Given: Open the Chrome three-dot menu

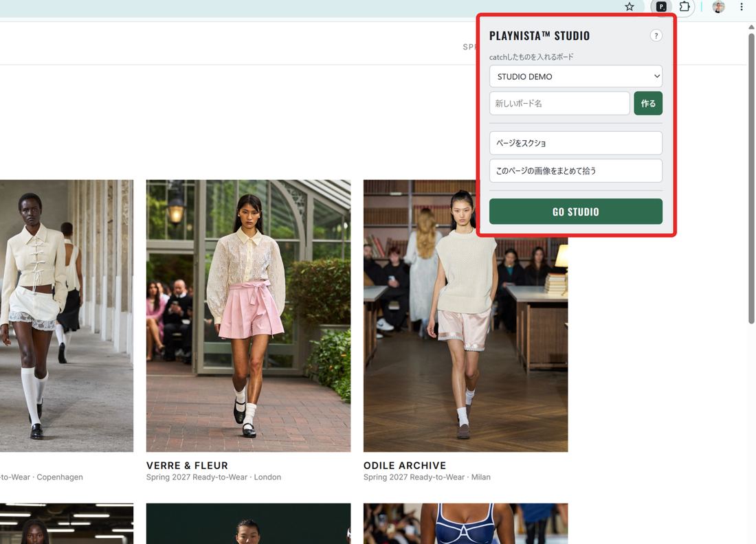Looking at the screenshot, I should 742,7.
